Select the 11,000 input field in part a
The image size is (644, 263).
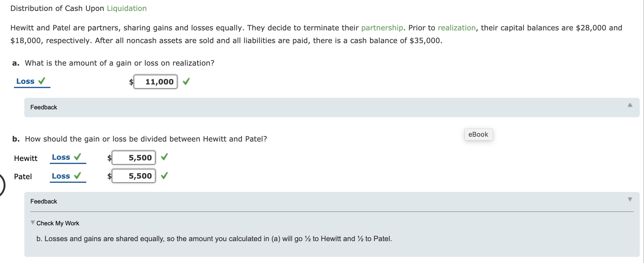coord(155,81)
